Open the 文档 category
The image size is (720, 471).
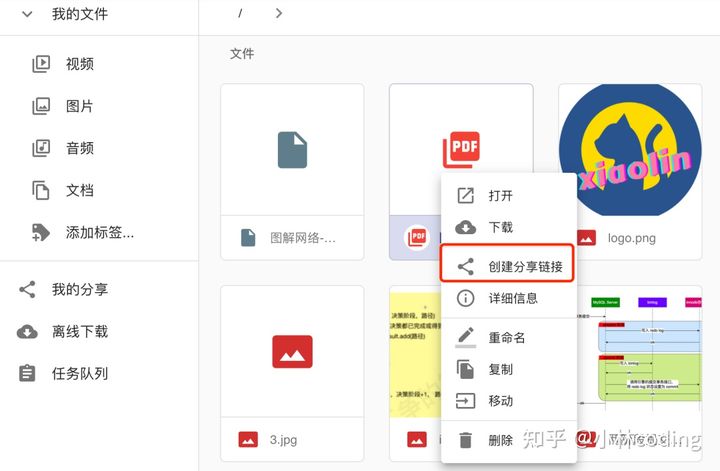coord(79,190)
